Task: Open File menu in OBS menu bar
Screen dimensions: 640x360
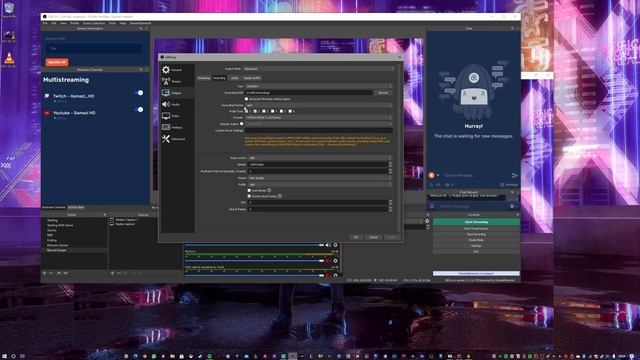Action: [45, 23]
